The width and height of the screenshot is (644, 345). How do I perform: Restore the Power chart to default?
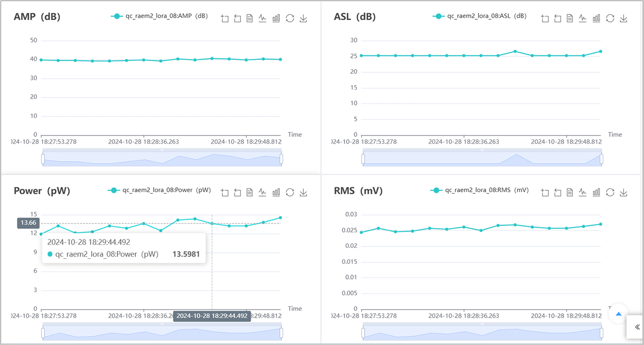coord(290,192)
